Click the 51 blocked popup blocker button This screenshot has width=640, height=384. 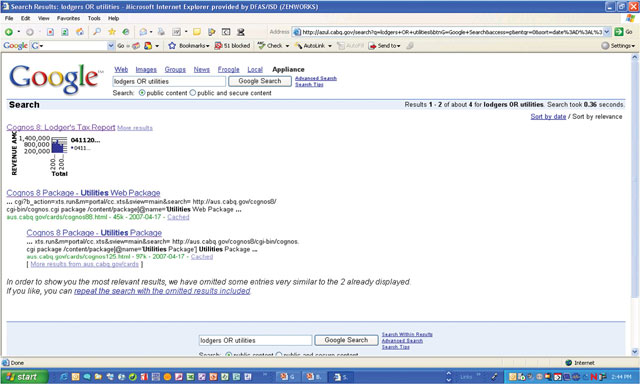[232, 46]
